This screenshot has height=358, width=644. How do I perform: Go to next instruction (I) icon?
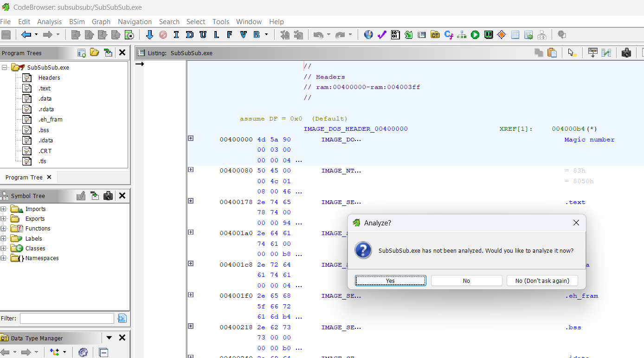176,35
